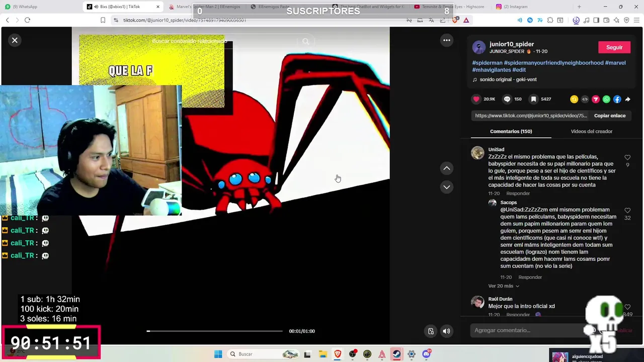Get the embed code icon
The image size is (644, 362).
(585, 100)
